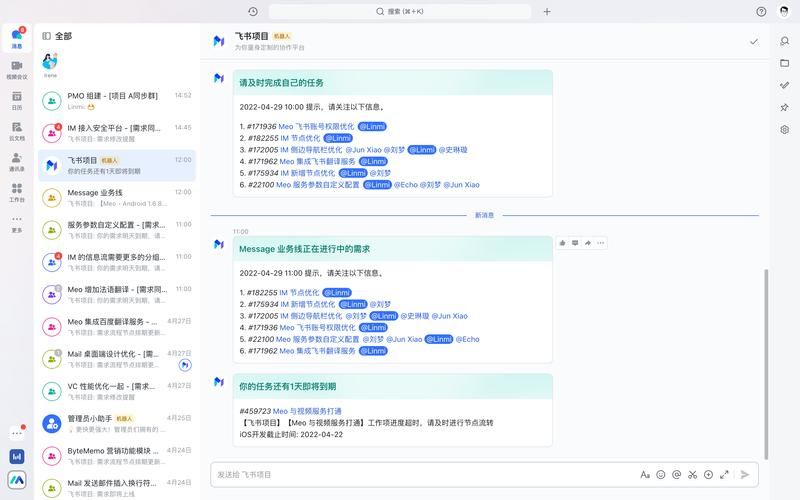
Task: Expand the message input editor
Action: 724,474
